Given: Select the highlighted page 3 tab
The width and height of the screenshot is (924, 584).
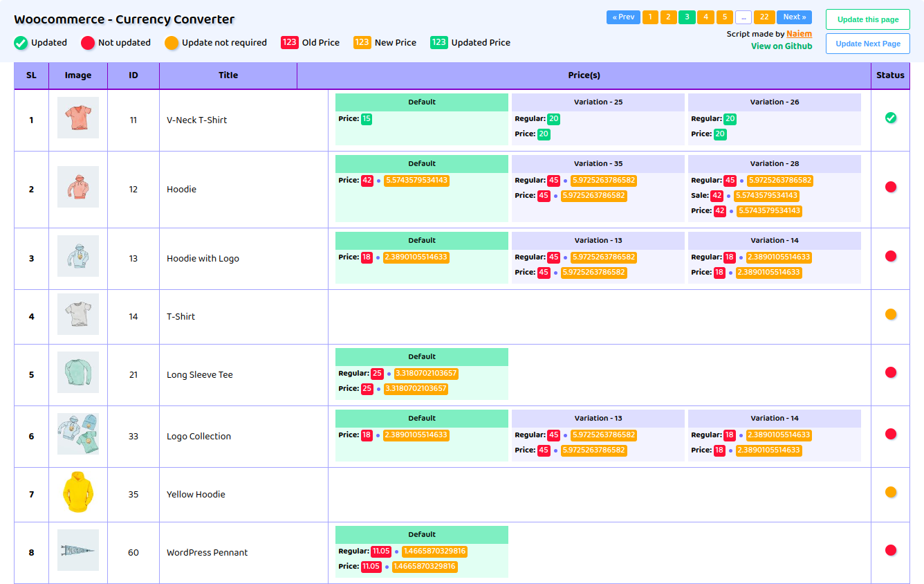Looking at the screenshot, I should click(x=687, y=17).
